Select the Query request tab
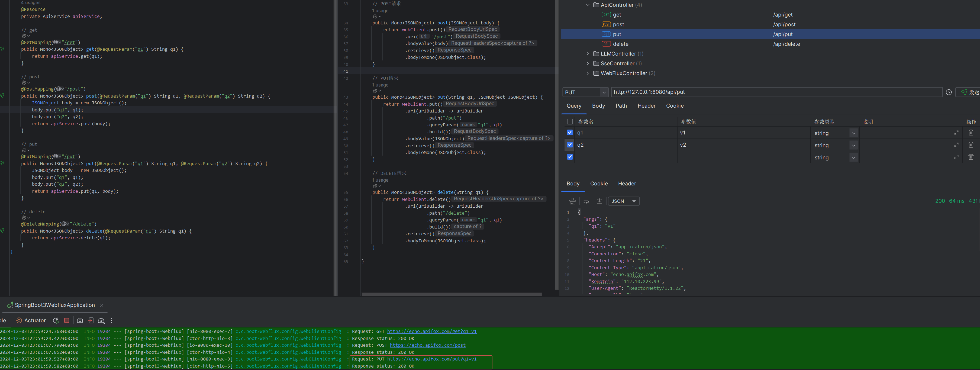Image resolution: width=980 pixels, height=370 pixels. [x=574, y=106]
